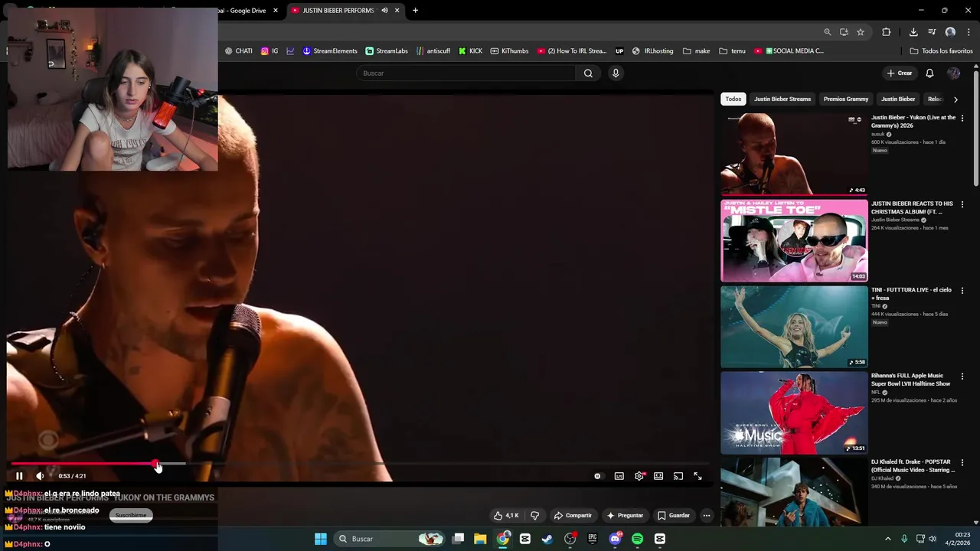This screenshot has width=980, height=551.
Task: Open the StreamElements bookmark
Action: click(330, 51)
